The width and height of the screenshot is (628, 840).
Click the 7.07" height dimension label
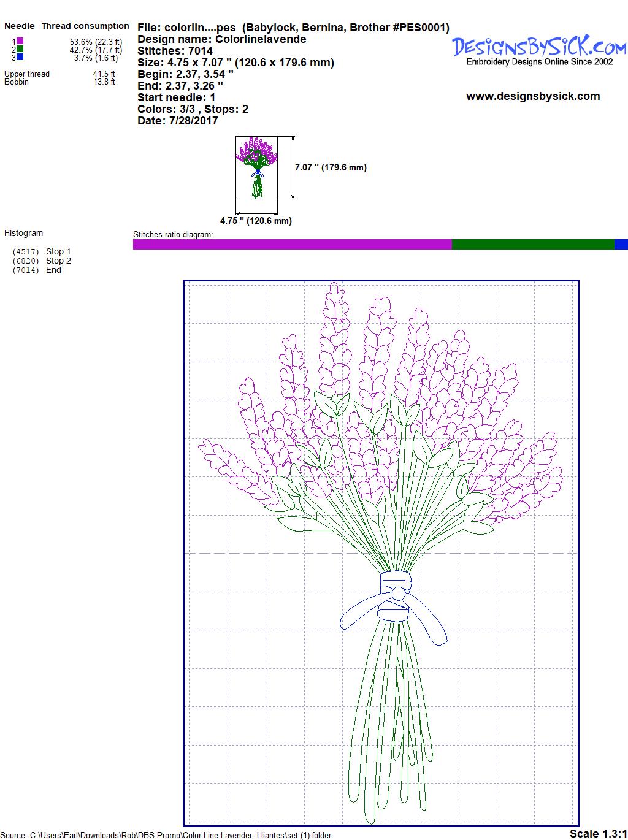pos(331,167)
